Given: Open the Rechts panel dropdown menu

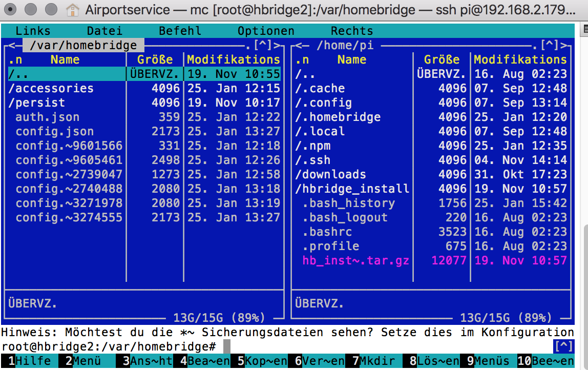Looking at the screenshot, I should click(x=352, y=31).
